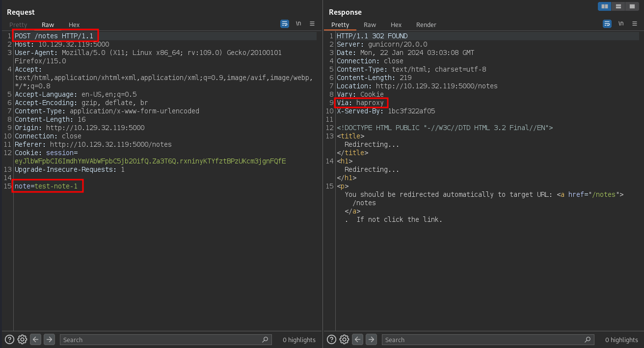The width and height of the screenshot is (644, 348).
Task: Toggle word wrap icon in Response panel
Action: pyautogui.click(x=607, y=24)
